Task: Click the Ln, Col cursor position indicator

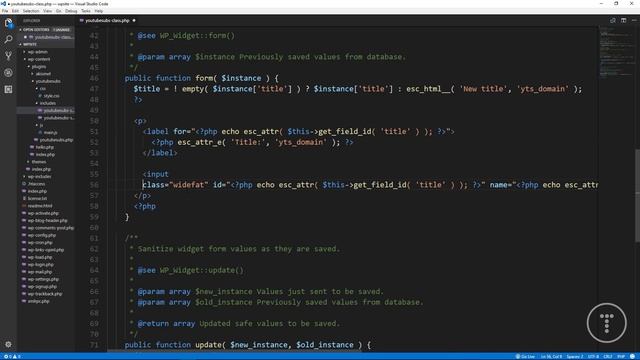Action: pos(551,356)
